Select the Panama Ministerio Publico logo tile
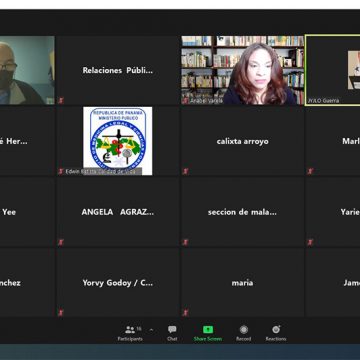This screenshot has height=360, width=360. 118,141
